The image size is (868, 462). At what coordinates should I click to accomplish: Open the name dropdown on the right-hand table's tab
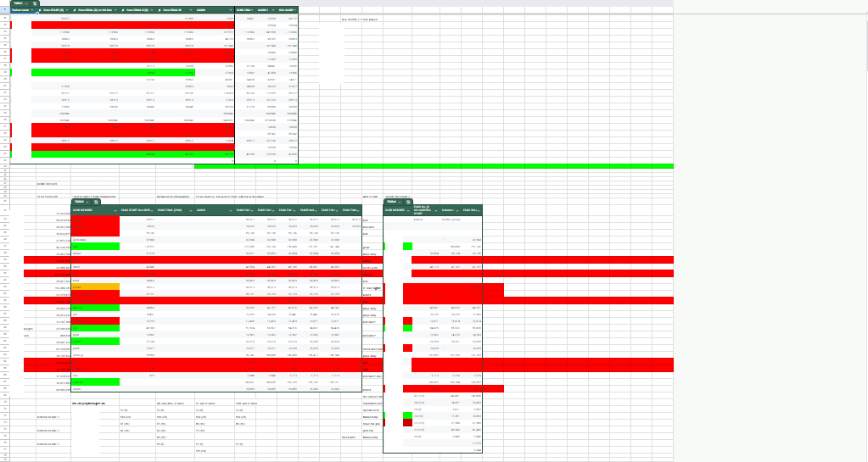400,202
